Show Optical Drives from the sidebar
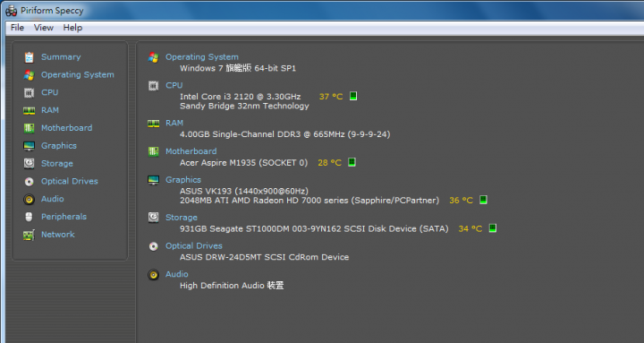 tap(70, 181)
